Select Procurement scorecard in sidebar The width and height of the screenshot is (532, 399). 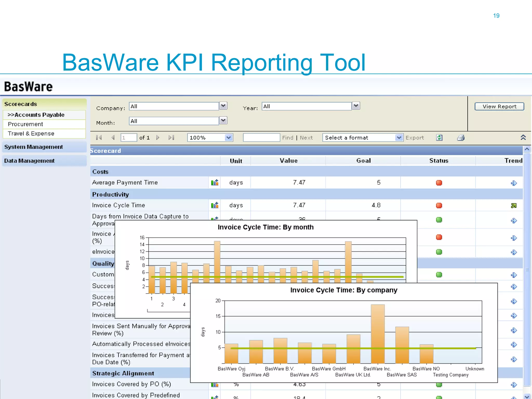click(x=25, y=124)
